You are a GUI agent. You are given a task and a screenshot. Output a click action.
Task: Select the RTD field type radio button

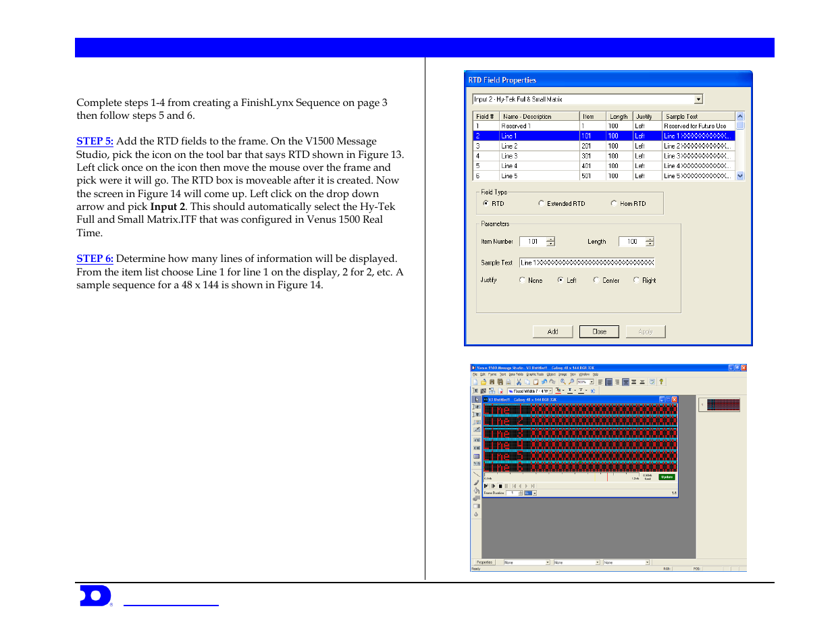coord(486,203)
